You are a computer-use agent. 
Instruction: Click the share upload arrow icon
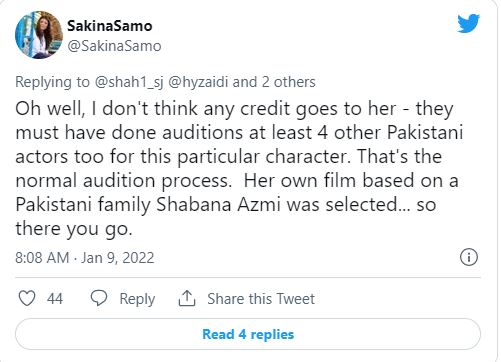click(187, 298)
